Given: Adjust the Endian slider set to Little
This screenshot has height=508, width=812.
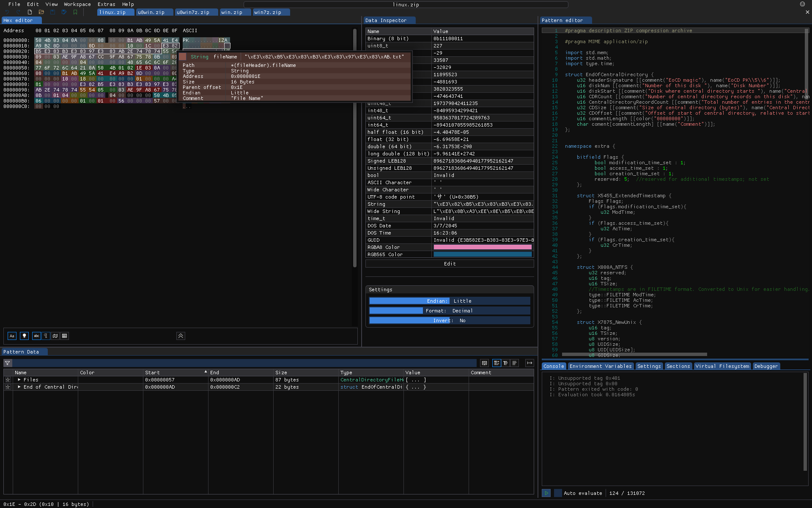Looking at the screenshot, I should tap(450, 301).
